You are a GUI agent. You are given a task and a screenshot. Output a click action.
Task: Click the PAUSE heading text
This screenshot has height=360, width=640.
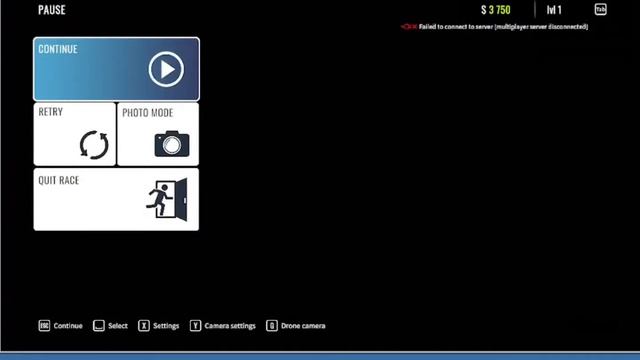tap(52, 10)
